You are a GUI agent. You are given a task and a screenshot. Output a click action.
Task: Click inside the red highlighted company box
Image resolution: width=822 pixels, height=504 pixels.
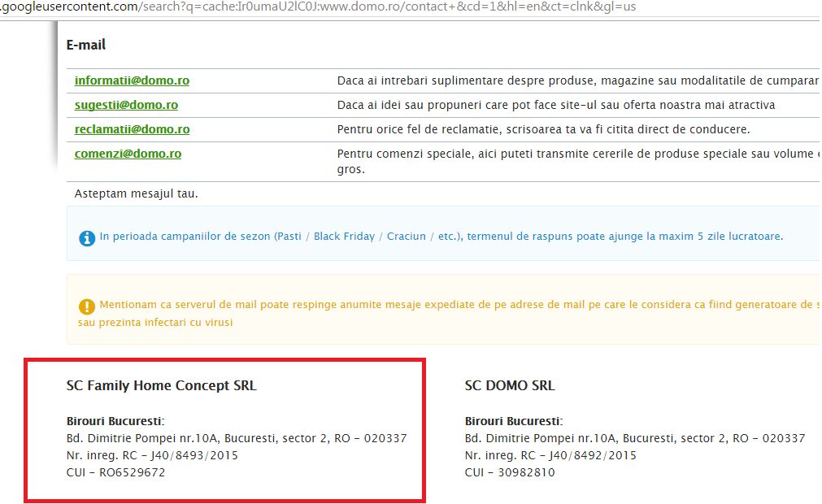pos(224,429)
